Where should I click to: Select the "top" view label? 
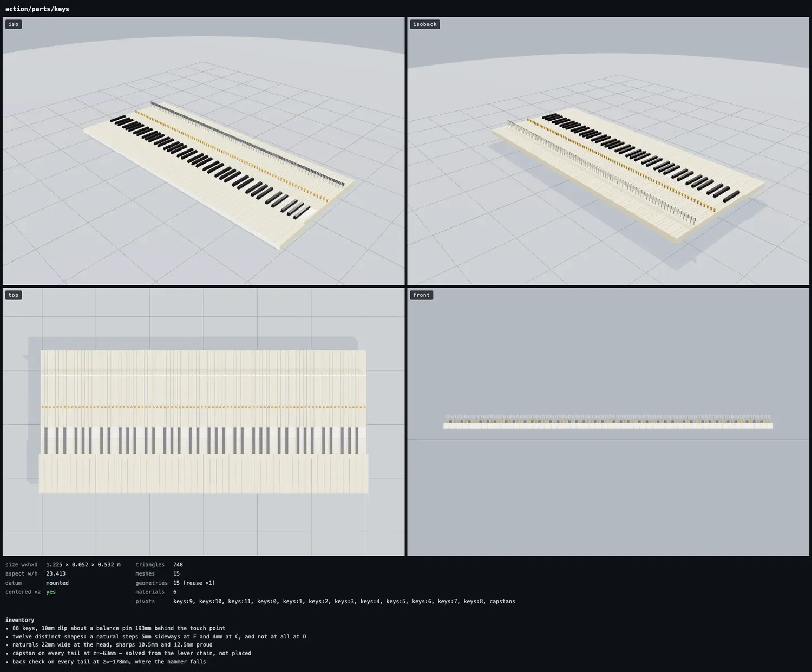click(x=14, y=295)
